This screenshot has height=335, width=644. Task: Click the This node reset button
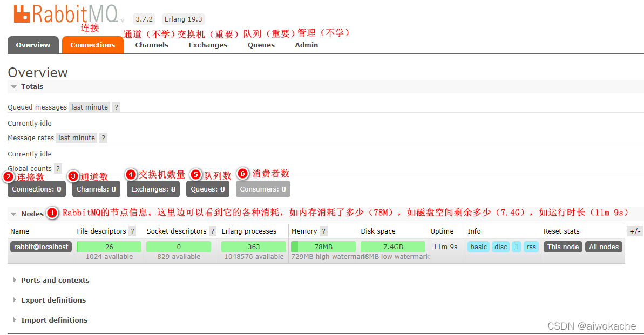coord(563,247)
